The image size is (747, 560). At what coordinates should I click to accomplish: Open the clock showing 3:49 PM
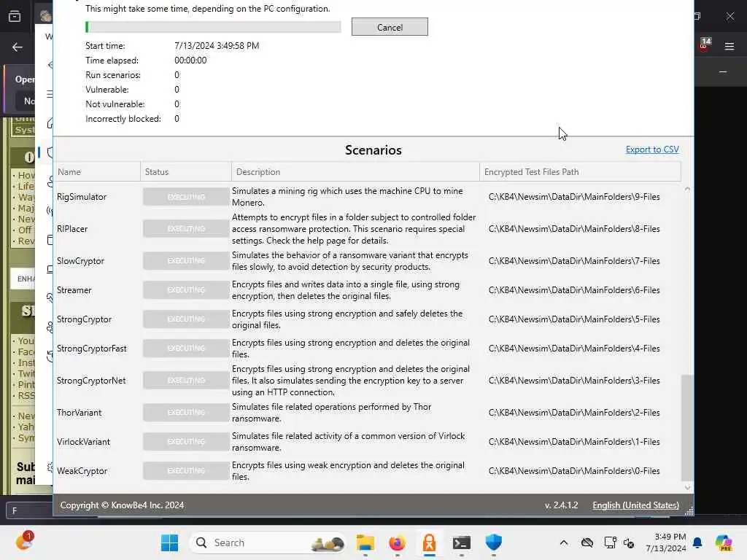coord(666,542)
